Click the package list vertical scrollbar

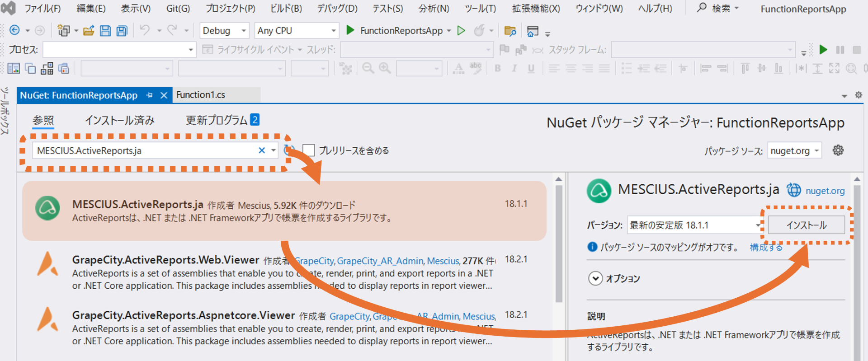click(559, 244)
